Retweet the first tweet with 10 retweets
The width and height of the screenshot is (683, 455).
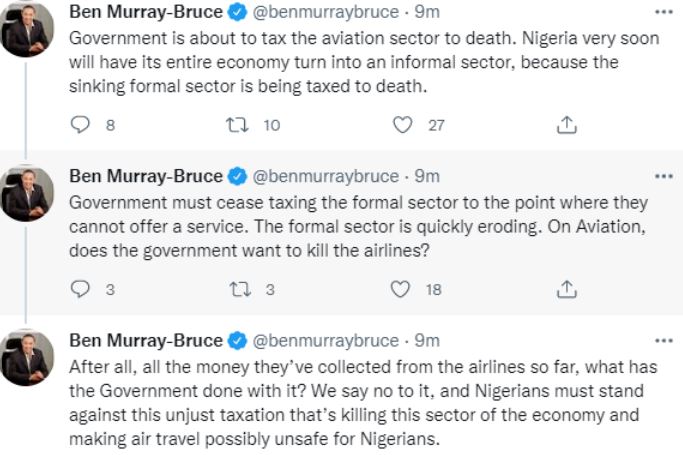point(240,126)
